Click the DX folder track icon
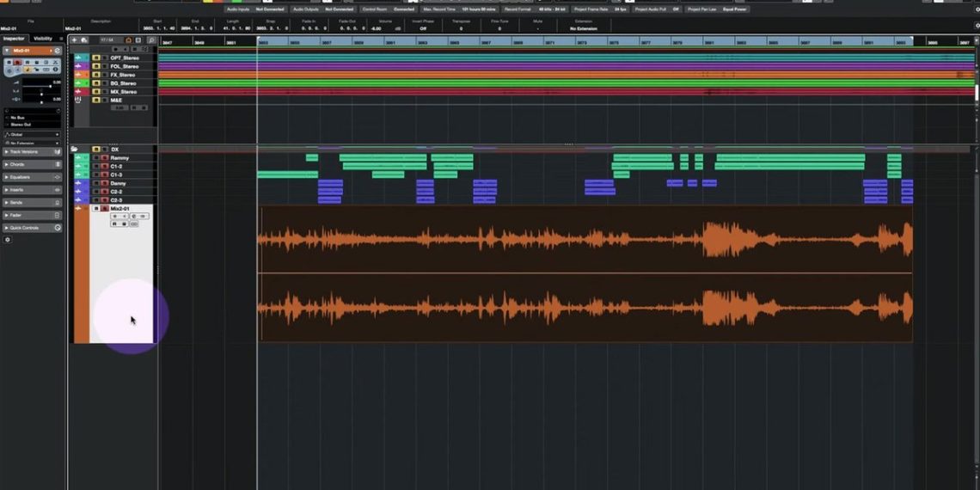The height and width of the screenshot is (490, 980). click(x=75, y=149)
